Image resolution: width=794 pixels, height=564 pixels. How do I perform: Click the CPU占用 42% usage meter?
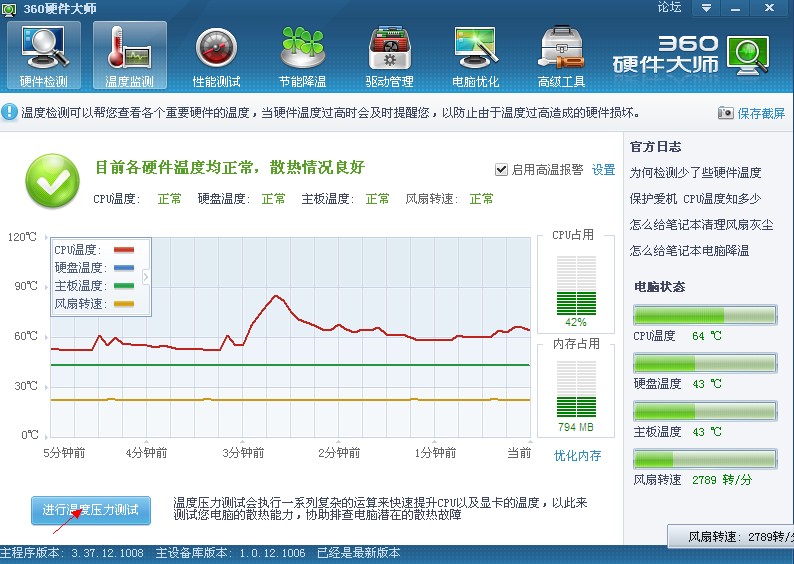[576, 285]
